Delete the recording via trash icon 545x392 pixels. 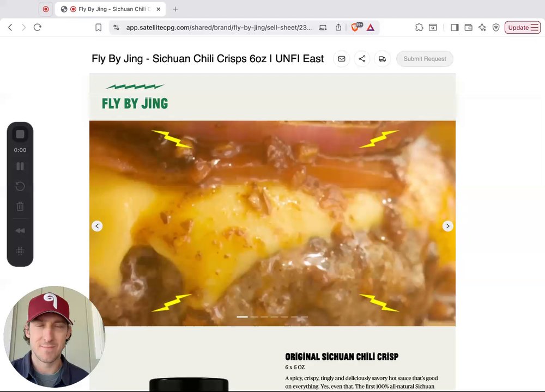[20, 206]
